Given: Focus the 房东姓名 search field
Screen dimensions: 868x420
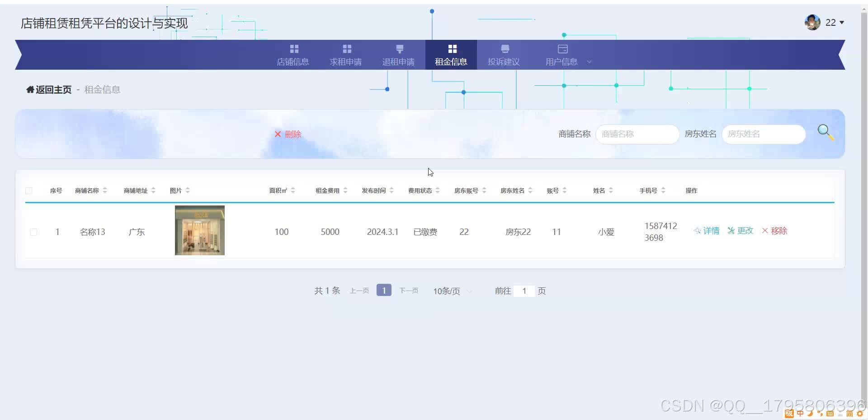Looking at the screenshot, I should pyautogui.click(x=764, y=134).
